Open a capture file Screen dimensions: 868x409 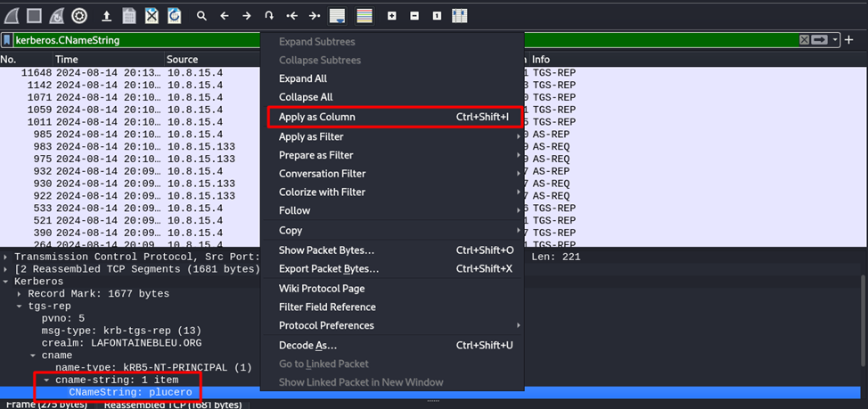107,17
